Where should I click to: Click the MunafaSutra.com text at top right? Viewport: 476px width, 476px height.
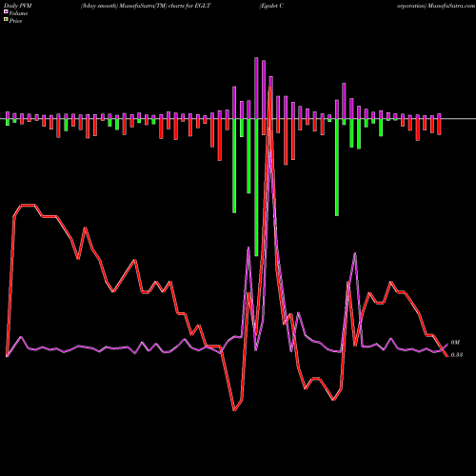click(x=451, y=6)
